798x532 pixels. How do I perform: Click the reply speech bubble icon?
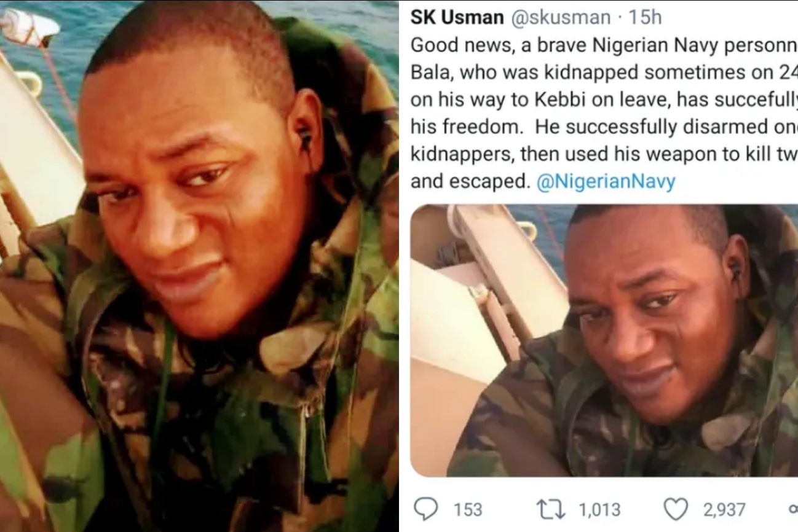(427, 509)
